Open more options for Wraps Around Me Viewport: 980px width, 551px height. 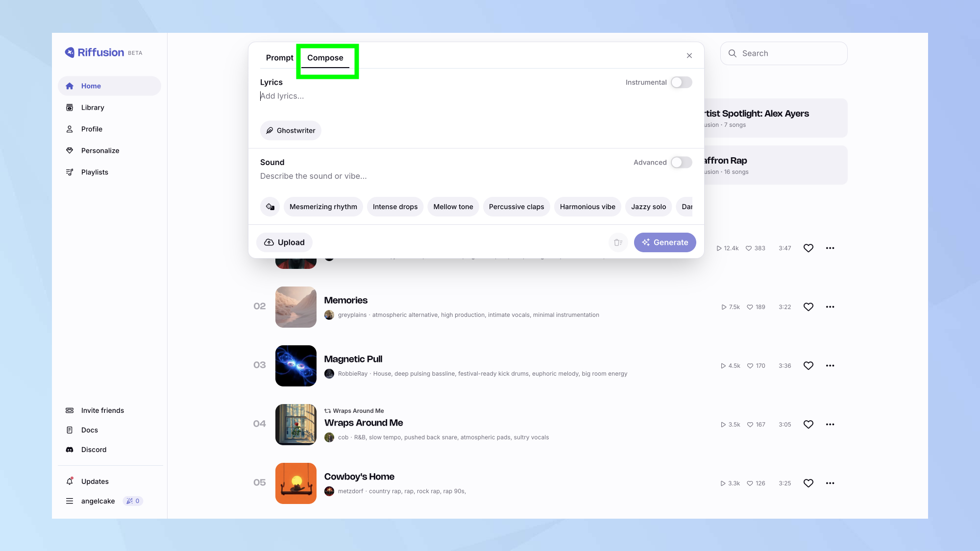tap(830, 425)
